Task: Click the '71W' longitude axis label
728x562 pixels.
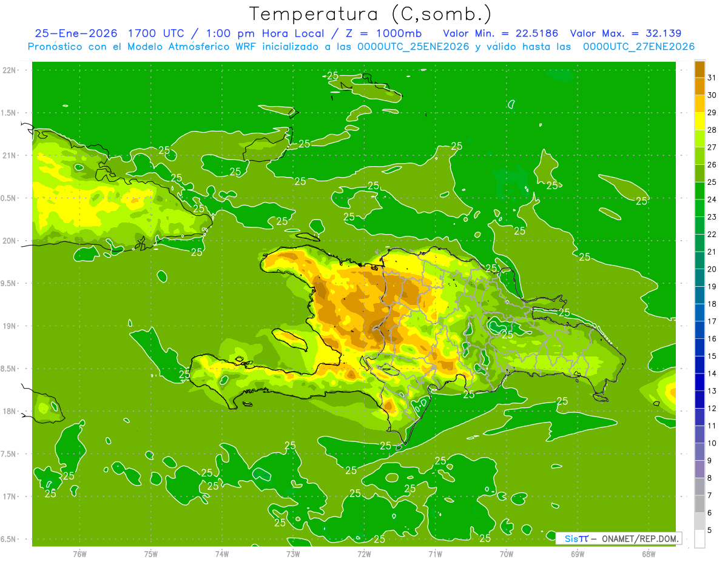Action: (x=435, y=554)
